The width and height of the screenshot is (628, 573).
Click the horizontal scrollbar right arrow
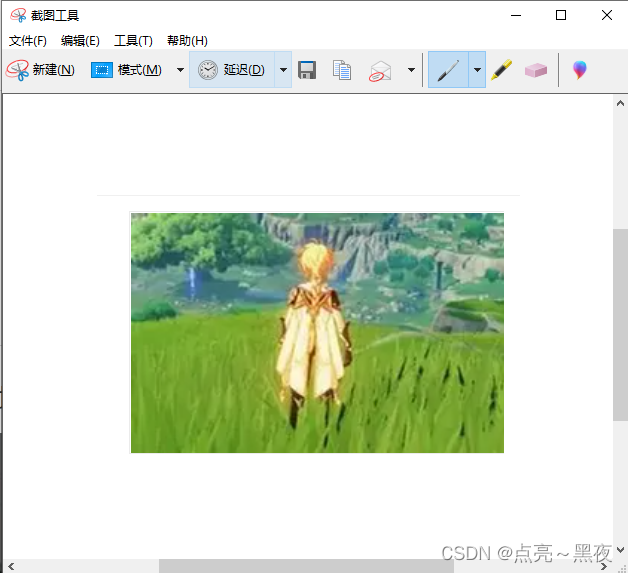(604, 566)
